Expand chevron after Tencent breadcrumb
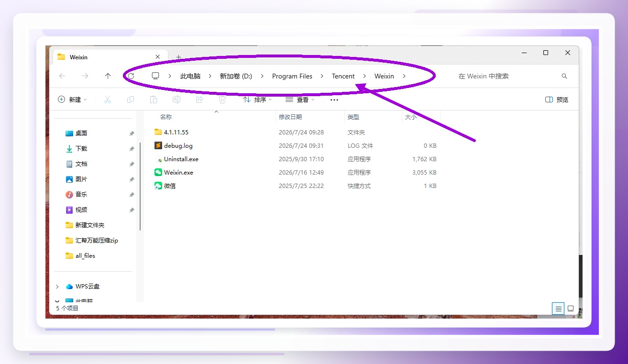The image size is (628, 364). click(x=364, y=76)
